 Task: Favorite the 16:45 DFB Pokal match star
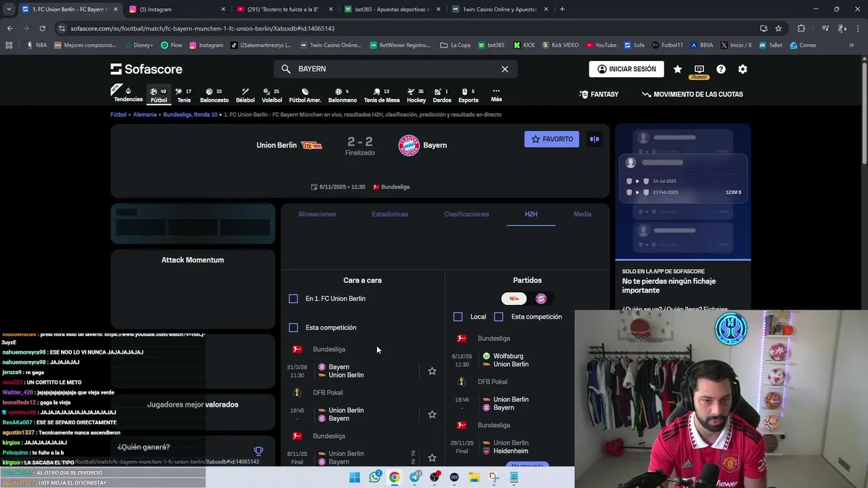pos(432,414)
